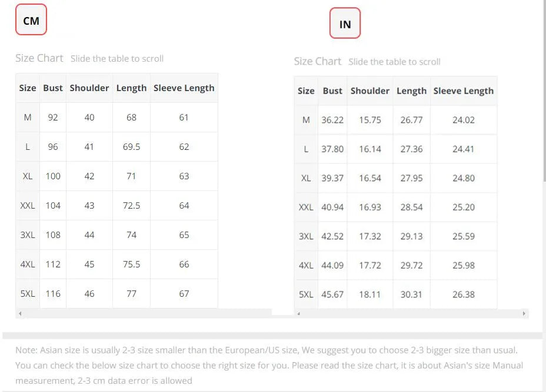Click the Asian size note paragraph
The width and height of the screenshot is (546, 392).
[x=269, y=365]
